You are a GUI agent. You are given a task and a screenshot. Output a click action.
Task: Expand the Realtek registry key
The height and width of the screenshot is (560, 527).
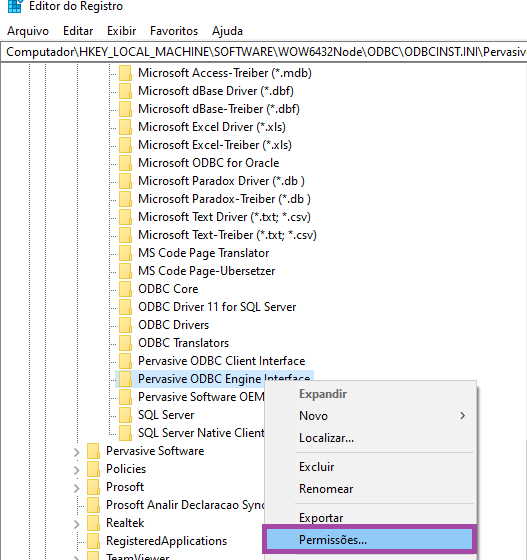(x=76, y=524)
